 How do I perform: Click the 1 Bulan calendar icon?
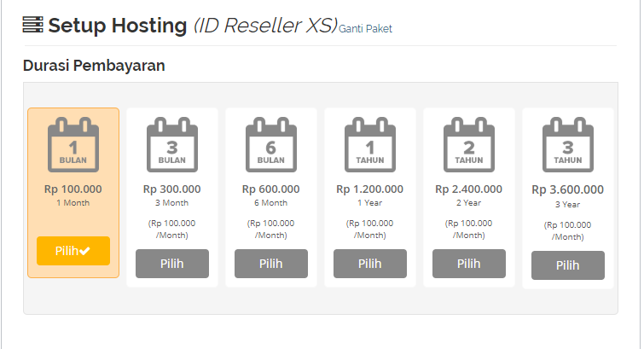pyautogui.click(x=73, y=144)
